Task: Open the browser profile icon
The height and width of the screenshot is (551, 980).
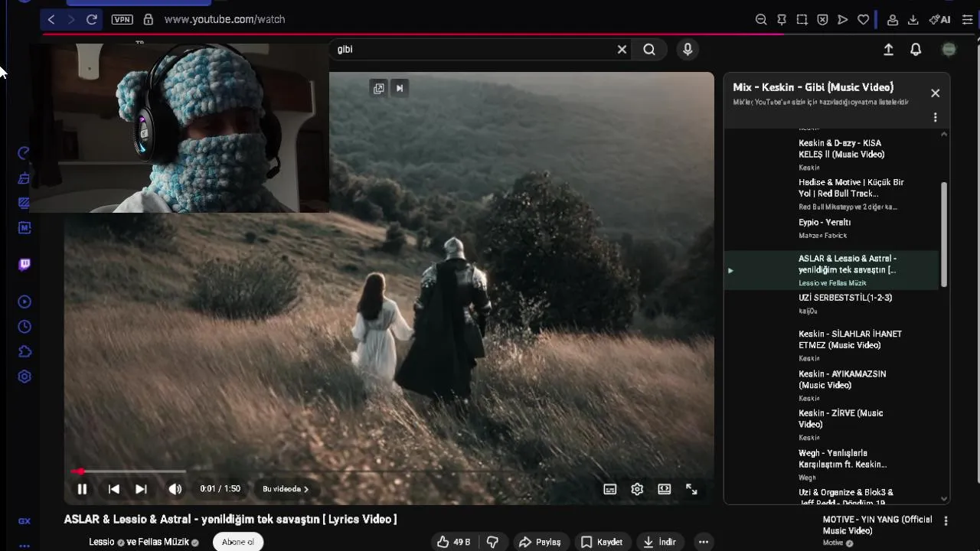Action: click(x=893, y=20)
